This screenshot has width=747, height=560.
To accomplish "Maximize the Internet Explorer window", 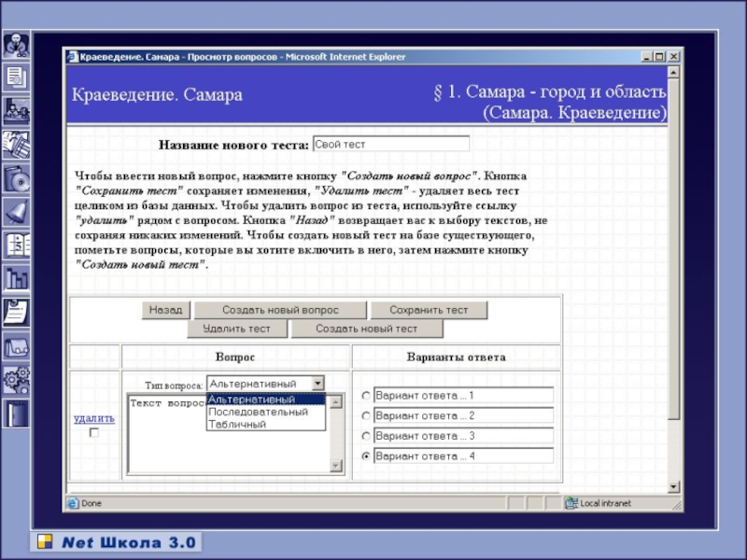I will coord(659,57).
